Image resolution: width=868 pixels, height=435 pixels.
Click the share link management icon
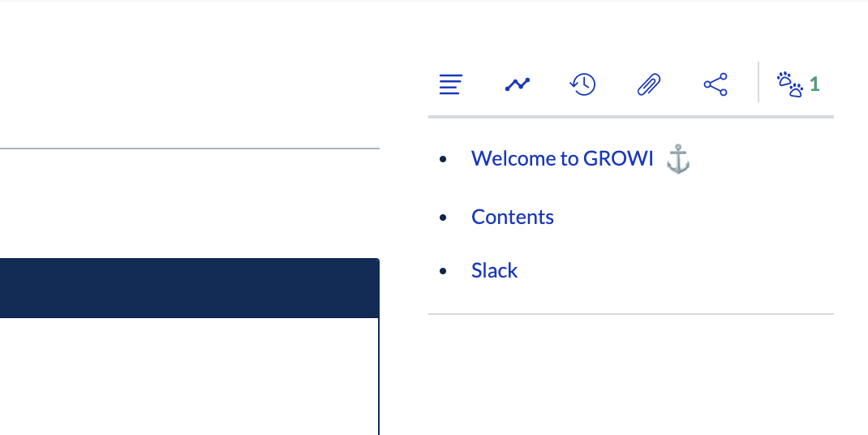tap(715, 84)
